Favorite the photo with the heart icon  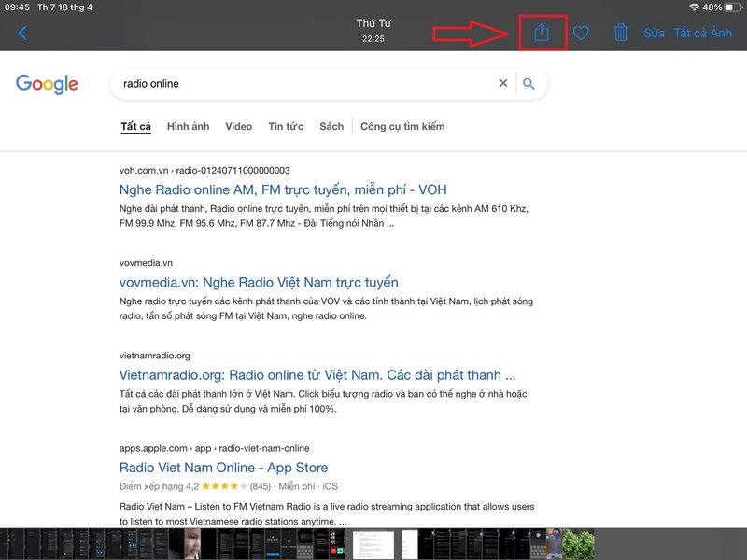point(581,33)
